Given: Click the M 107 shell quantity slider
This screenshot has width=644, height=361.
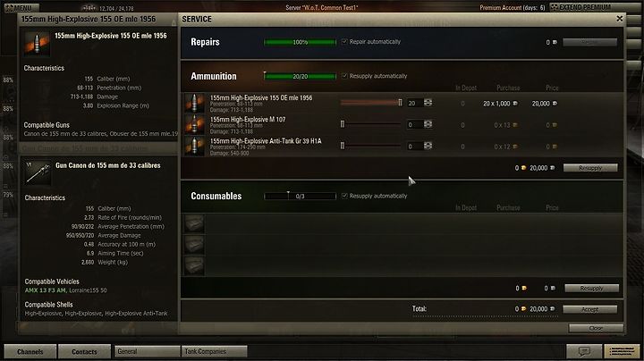Looking at the screenshot, I should (x=371, y=124).
